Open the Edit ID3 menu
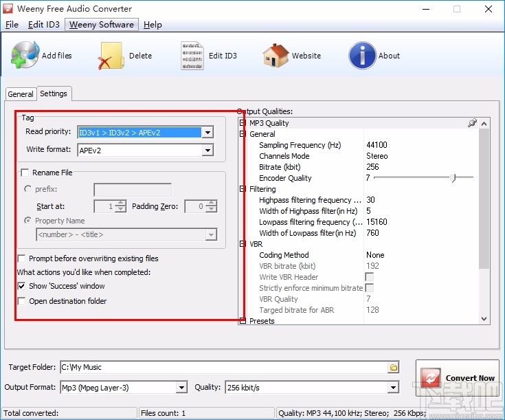Viewport: 505px width, 420px height. [44, 25]
